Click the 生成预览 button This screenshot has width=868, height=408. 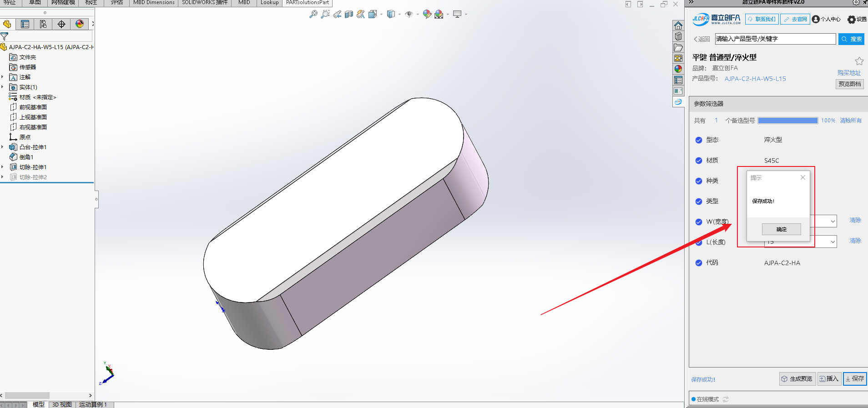797,379
